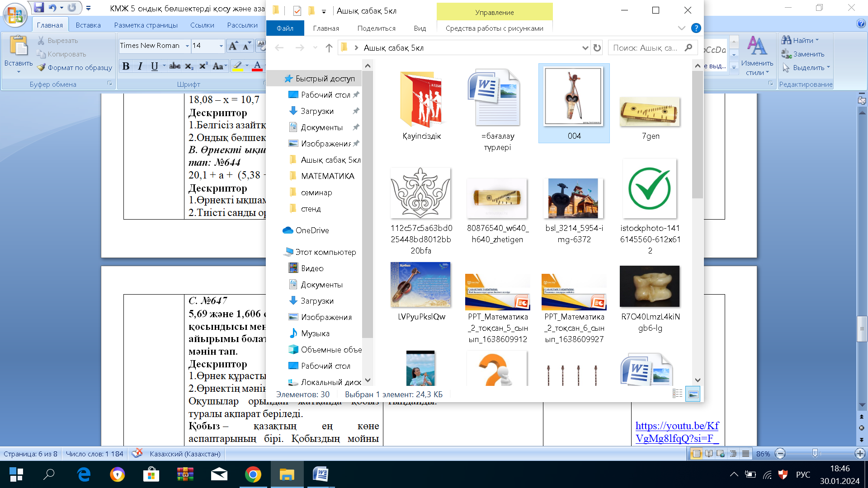
Task: Click the increase font size icon
Action: (233, 46)
